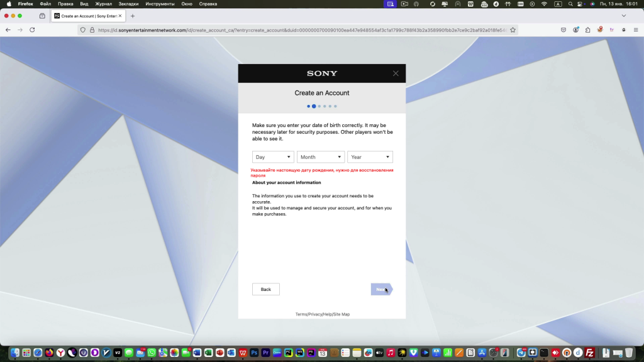Open the Инструменты menu
This screenshot has width=644, height=362.
coord(160,4)
